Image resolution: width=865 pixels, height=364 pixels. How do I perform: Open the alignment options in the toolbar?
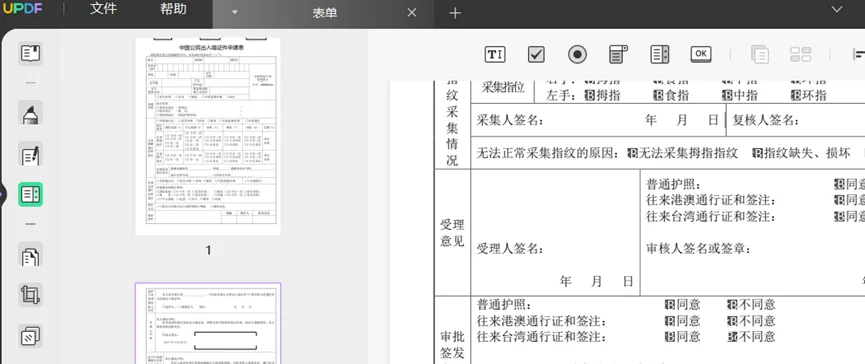coord(858,54)
